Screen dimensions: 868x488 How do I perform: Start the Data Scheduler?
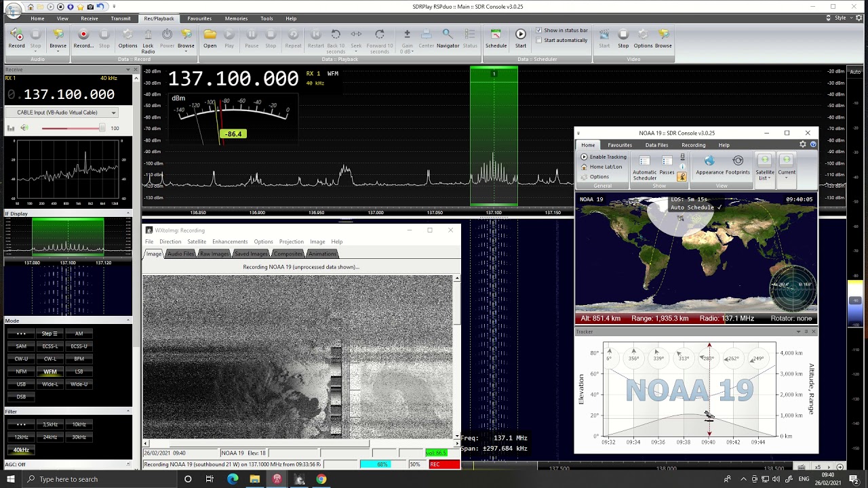tap(521, 38)
